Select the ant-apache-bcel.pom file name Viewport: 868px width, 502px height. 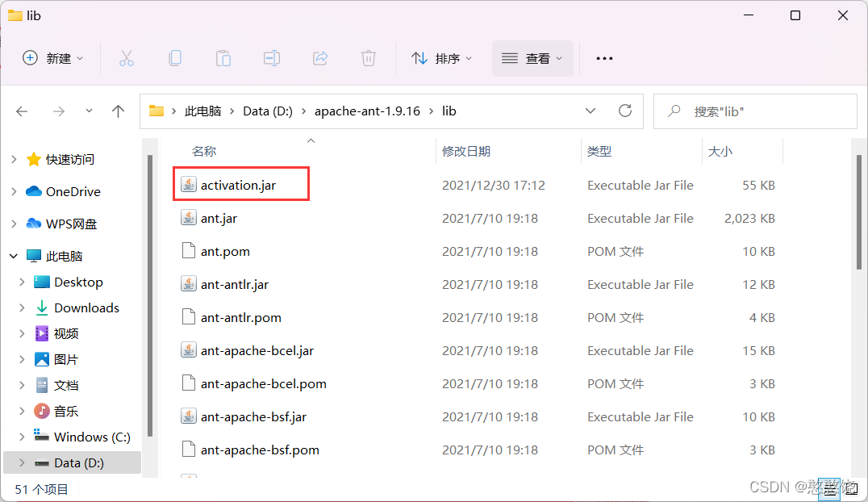(x=264, y=383)
